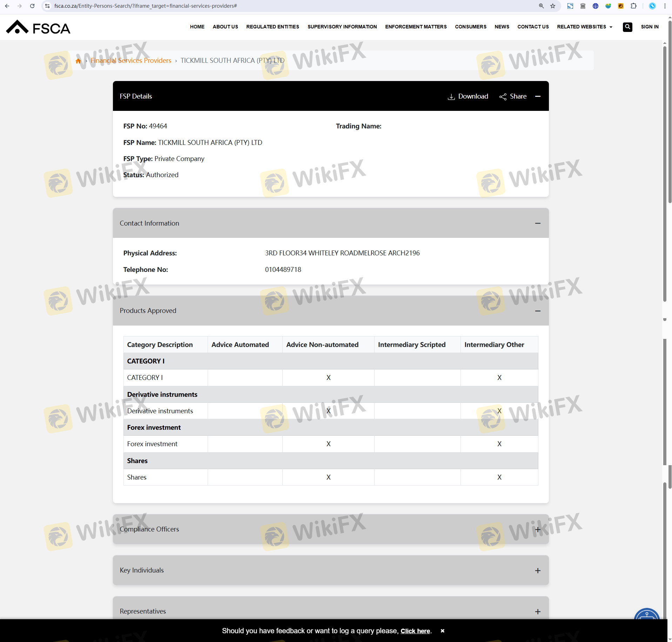672x642 pixels.
Task: Click the black search icon in navbar
Action: 627,27
